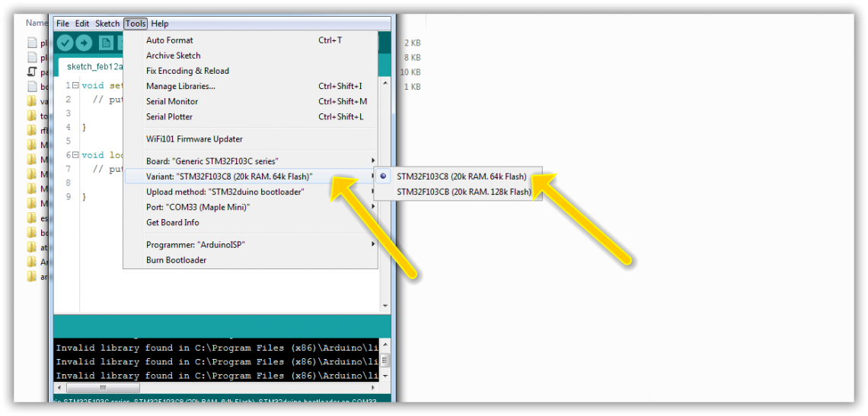Switch to the sketch_feb12a tab
868x416 pixels.
pos(94,67)
